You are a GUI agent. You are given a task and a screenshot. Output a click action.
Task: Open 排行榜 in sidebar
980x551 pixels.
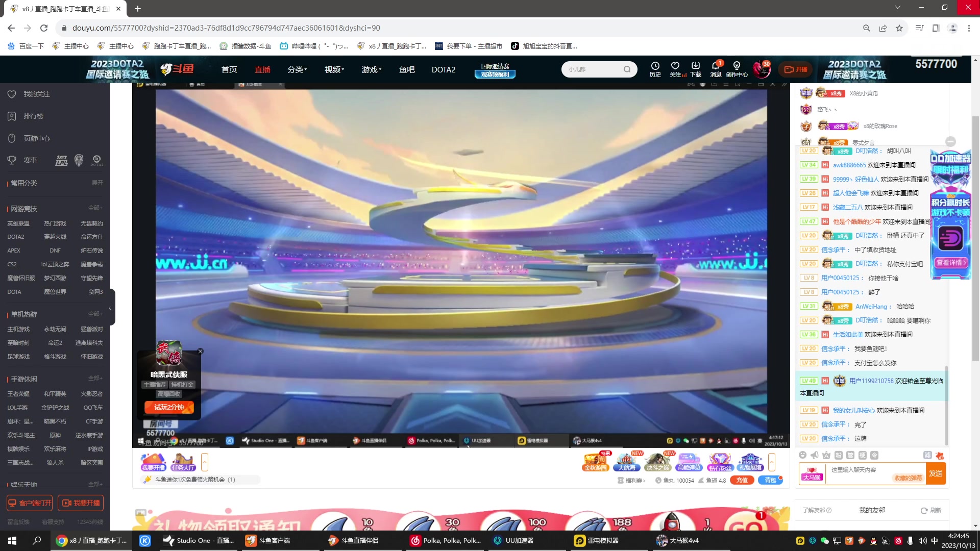pyautogui.click(x=33, y=116)
